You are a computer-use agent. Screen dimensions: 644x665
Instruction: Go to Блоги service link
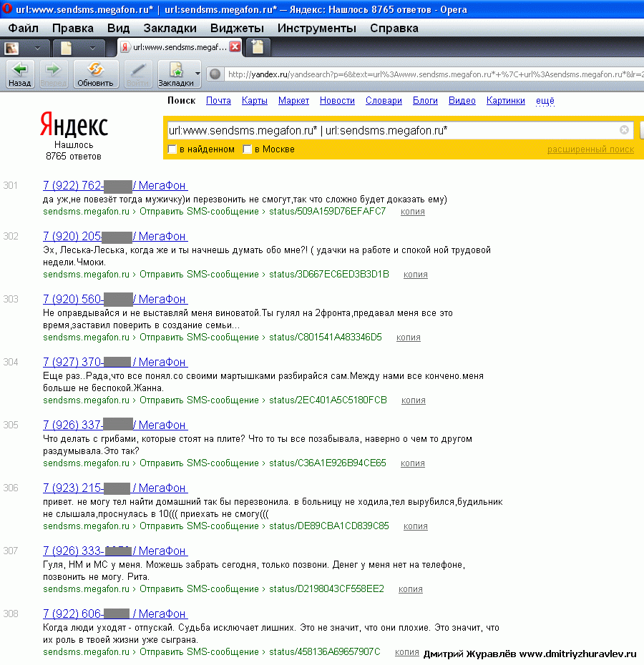(425, 101)
